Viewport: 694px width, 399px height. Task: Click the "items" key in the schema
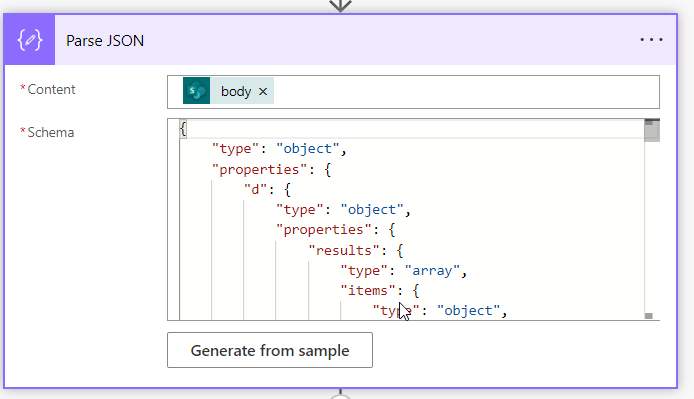coord(367,291)
